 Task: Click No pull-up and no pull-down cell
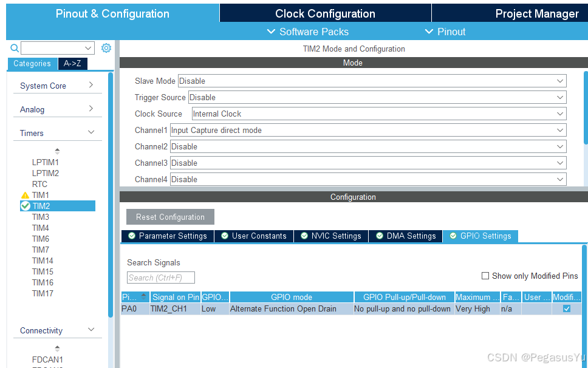pyautogui.click(x=405, y=308)
